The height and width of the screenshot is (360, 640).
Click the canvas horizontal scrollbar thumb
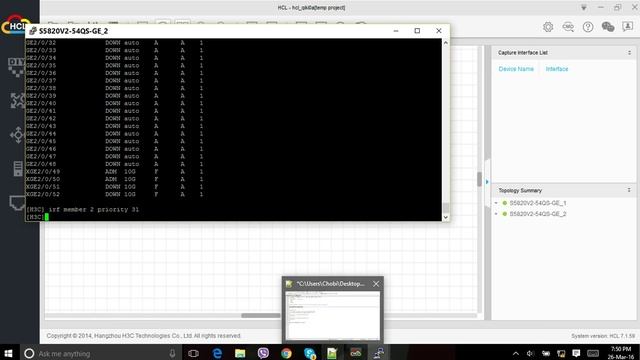[260, 316]
